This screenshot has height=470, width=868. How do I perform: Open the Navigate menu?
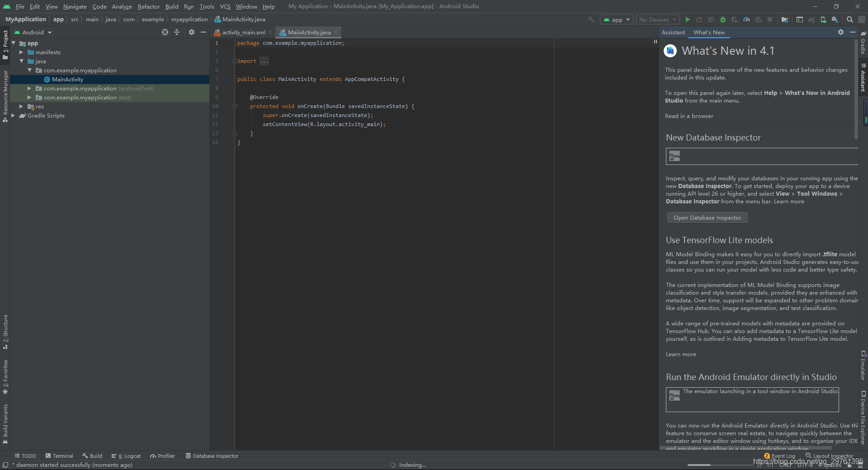(75, 6)
